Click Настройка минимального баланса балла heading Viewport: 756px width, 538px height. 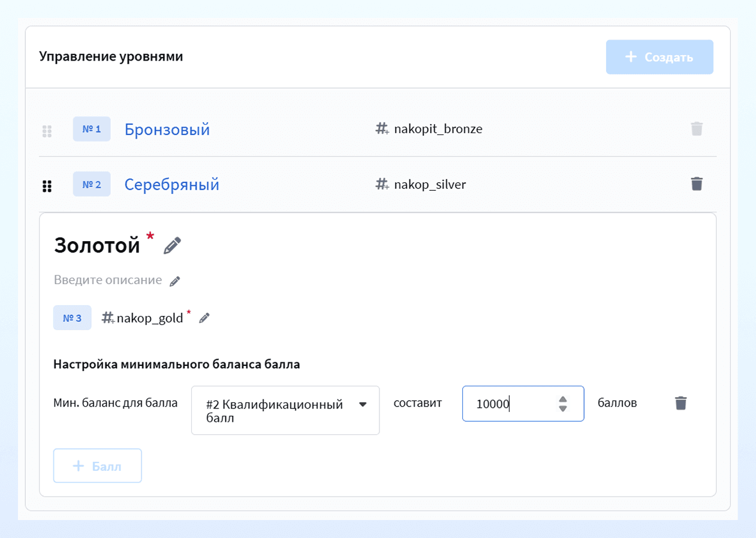click(177, 364)
